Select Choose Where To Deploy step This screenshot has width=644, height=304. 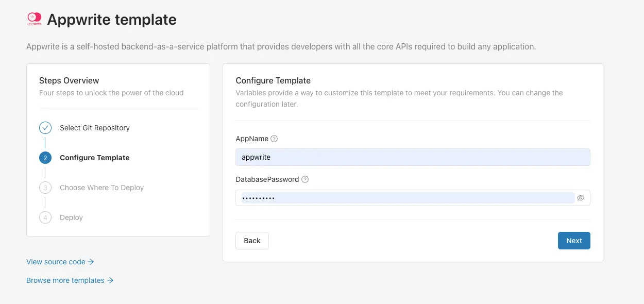coord(102,188)
